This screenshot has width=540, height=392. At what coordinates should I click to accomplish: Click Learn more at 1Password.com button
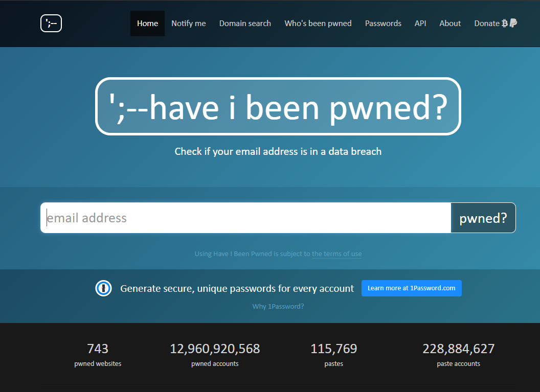click(411, 288)
